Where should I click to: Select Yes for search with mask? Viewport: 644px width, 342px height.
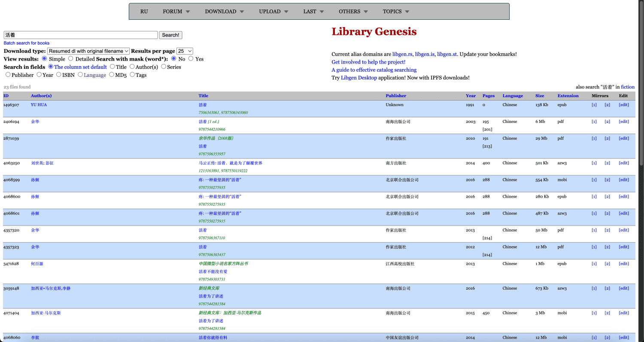[191, 58]
